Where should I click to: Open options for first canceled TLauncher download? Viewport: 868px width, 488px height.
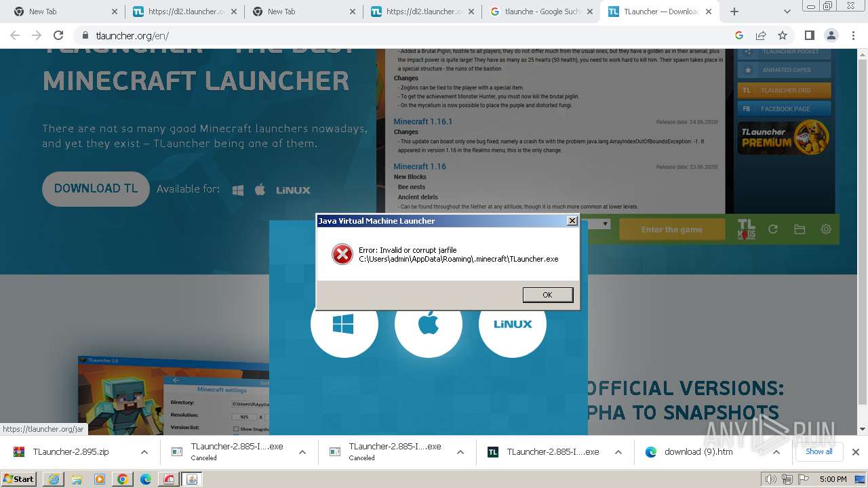coord(302,452)
